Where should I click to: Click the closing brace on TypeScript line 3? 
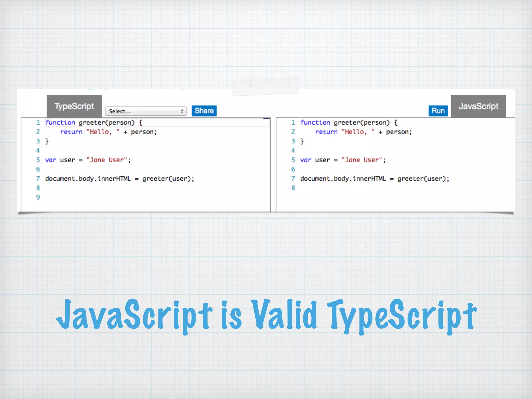pos(47,141)
